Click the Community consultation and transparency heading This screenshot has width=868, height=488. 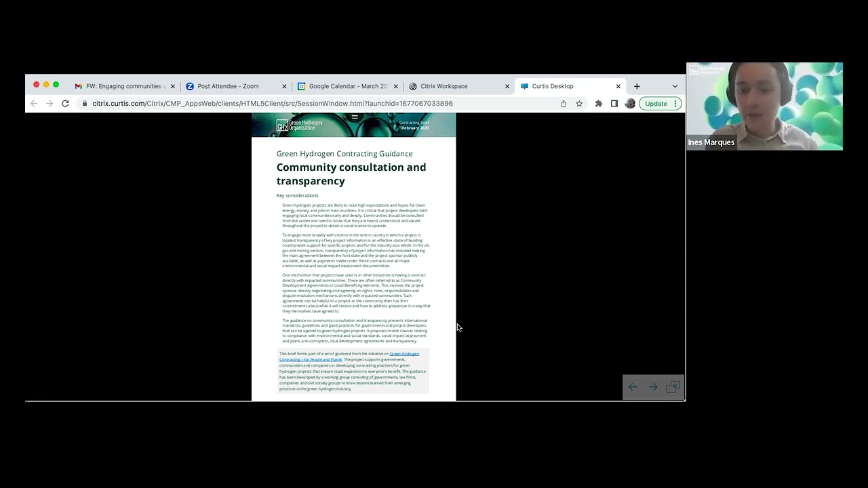click(351, 174)
